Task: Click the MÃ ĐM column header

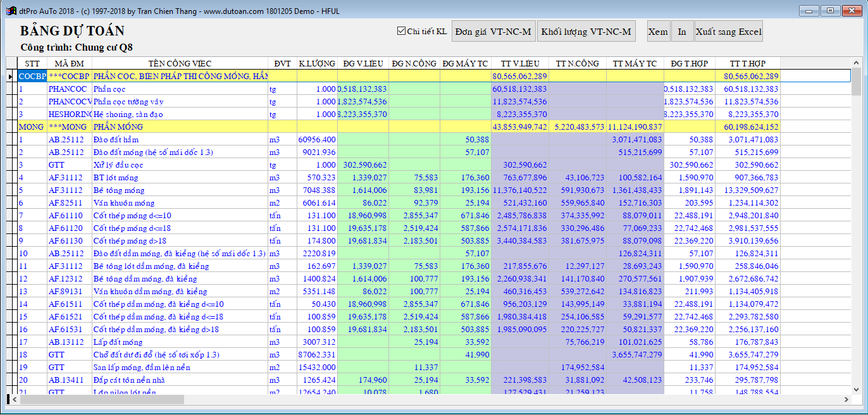Action: click(x=69, y=63)
